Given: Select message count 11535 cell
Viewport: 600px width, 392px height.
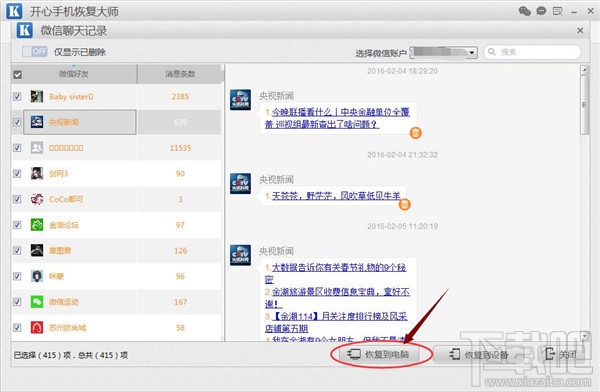Looking at the screenshot, I should pos(180,148).
